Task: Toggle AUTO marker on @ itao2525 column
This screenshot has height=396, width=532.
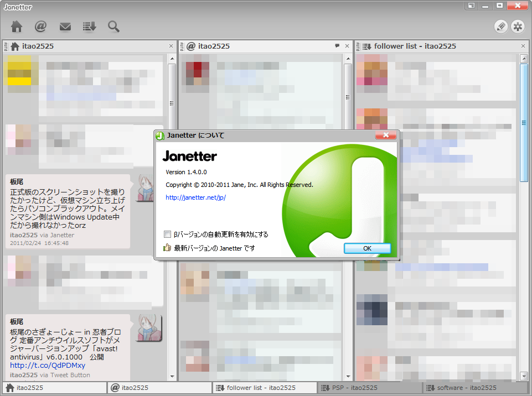Action: pyautogui.click(x=182, y=46)
